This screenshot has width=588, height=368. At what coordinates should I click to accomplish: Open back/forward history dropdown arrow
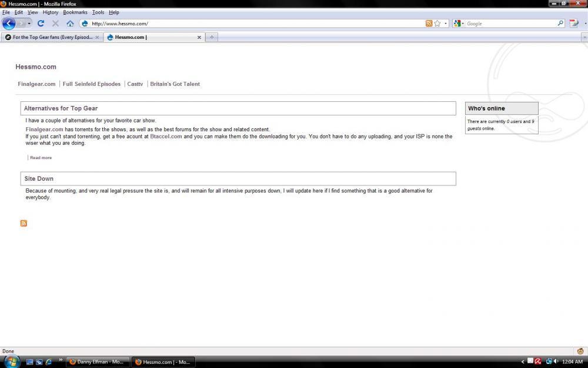click(x=29, y=24)
